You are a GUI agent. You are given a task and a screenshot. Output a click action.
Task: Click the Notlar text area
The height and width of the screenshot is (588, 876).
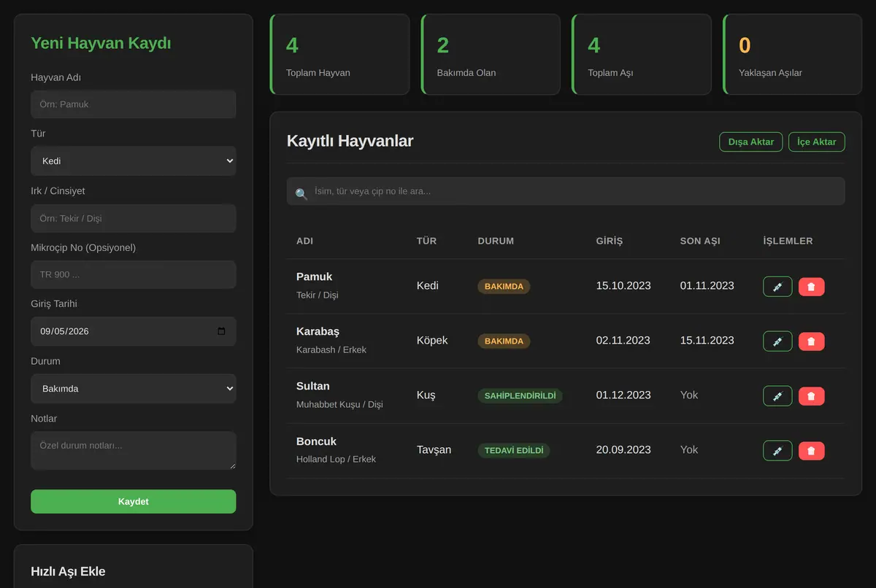(134, 450)
